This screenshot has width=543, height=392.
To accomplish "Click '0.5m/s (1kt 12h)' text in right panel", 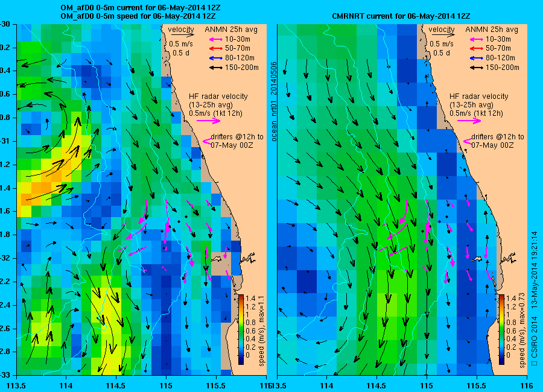I will pos(477,113).
